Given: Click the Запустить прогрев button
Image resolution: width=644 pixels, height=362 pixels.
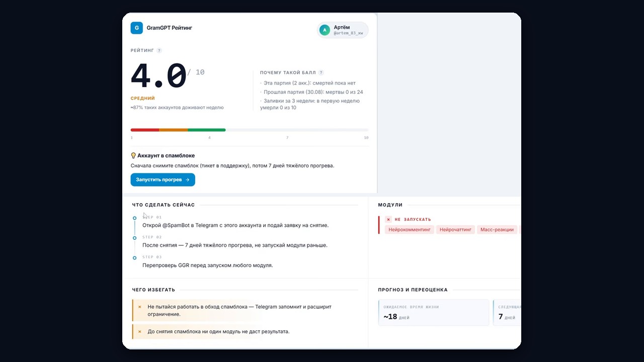Looking at the screenshot, I should click(163, 179).
